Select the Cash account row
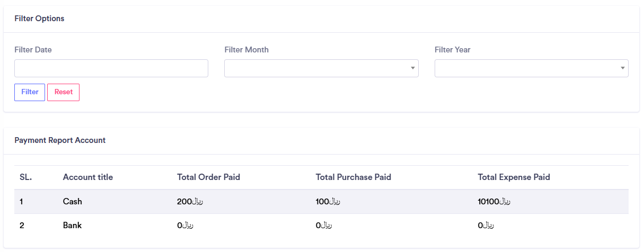644x252 pixels. pos(73,202)
